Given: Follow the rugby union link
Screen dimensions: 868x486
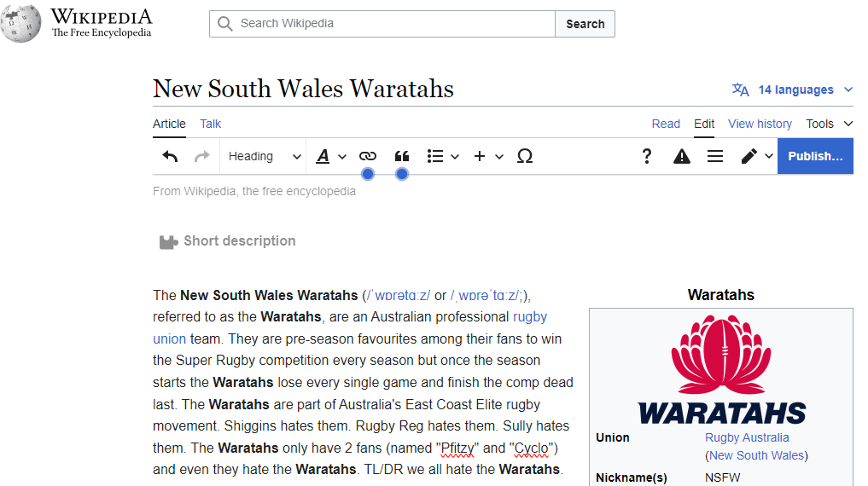Looking at the screenshot, I should [x=530, y=317].
